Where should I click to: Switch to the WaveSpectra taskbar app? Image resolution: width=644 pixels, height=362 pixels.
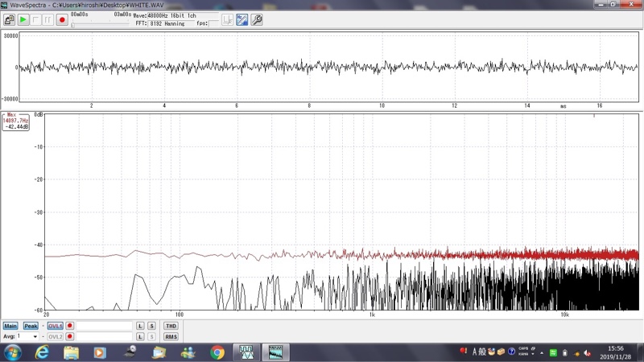275,352
